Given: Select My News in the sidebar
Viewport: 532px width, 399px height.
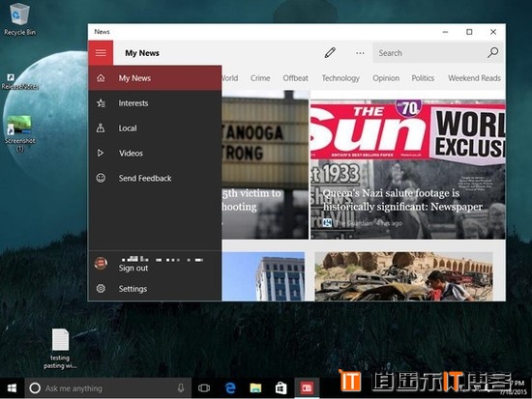Looking at the screenshot, I should 155,78.
